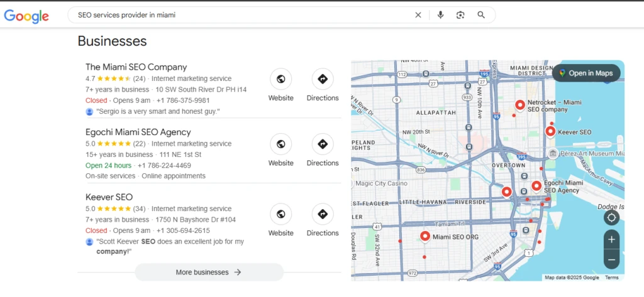
Task: Click Directions label for Egochi Miami SEO Agency
Action: pos(323,163)
